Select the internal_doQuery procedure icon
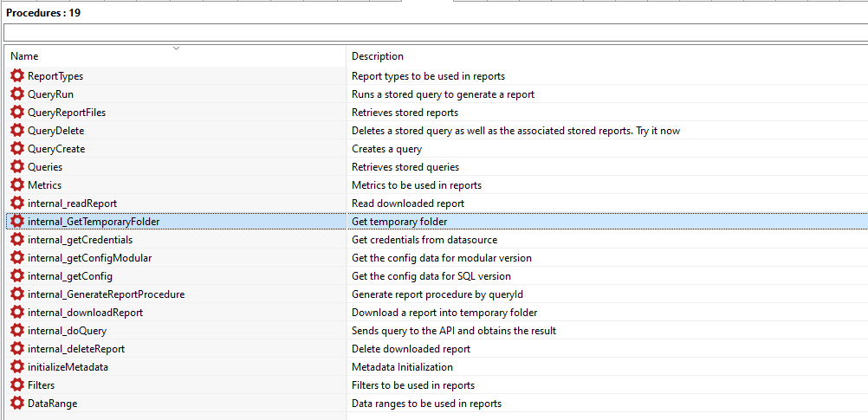The image size is (868, 420). pos(17,331)
